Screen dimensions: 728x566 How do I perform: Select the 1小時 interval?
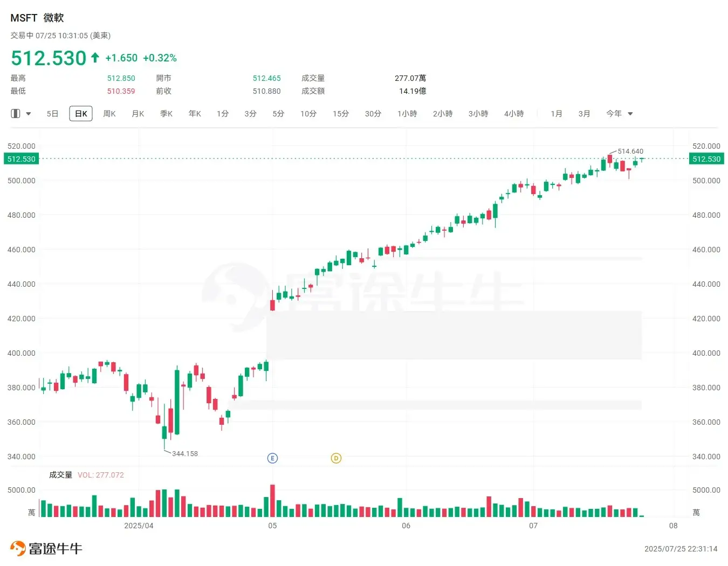(407, 114)
